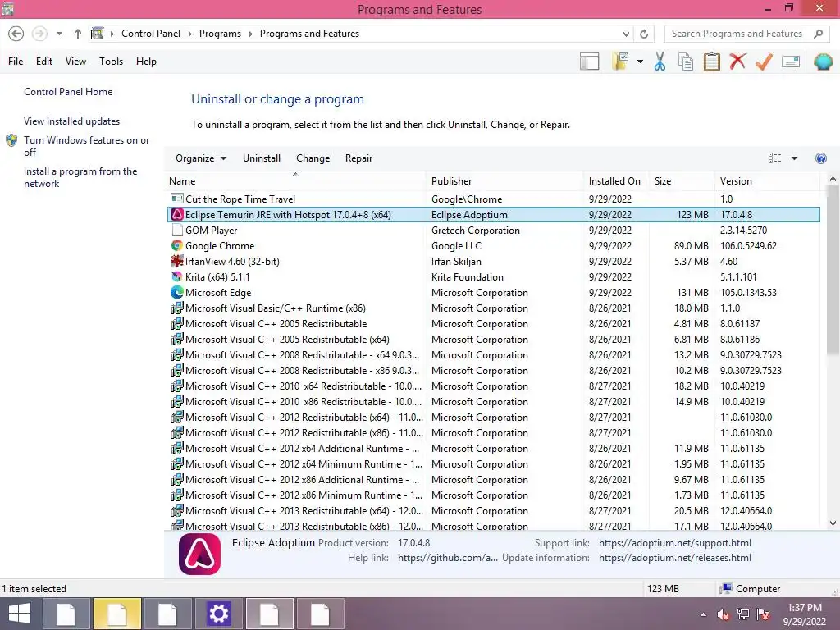Select the GOM Player entry

pyautogui.click(x=493, y=231)
